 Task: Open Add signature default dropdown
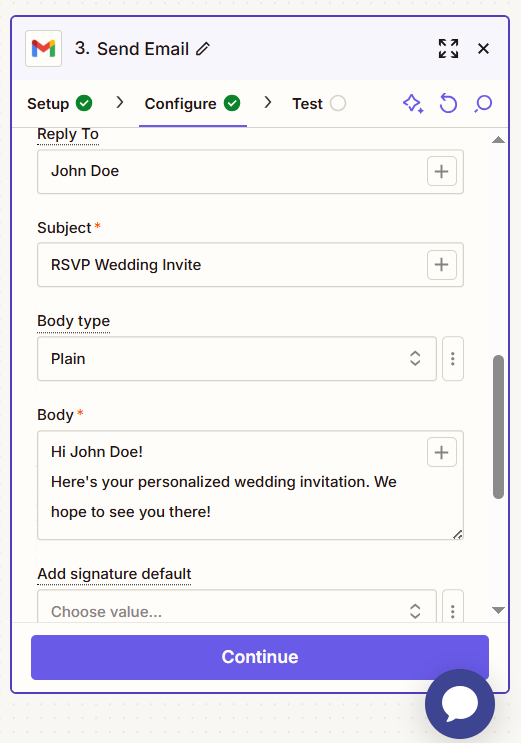pyautogui.click(x=237, y=607)
